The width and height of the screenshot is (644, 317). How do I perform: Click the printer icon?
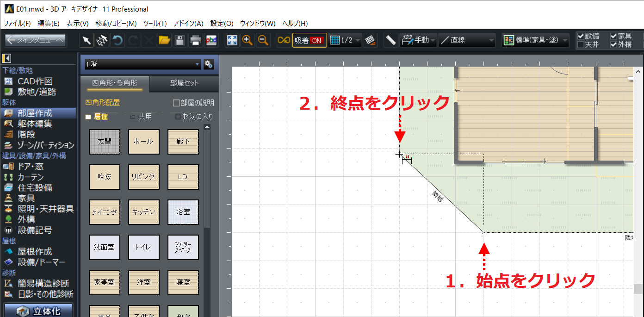196,41
